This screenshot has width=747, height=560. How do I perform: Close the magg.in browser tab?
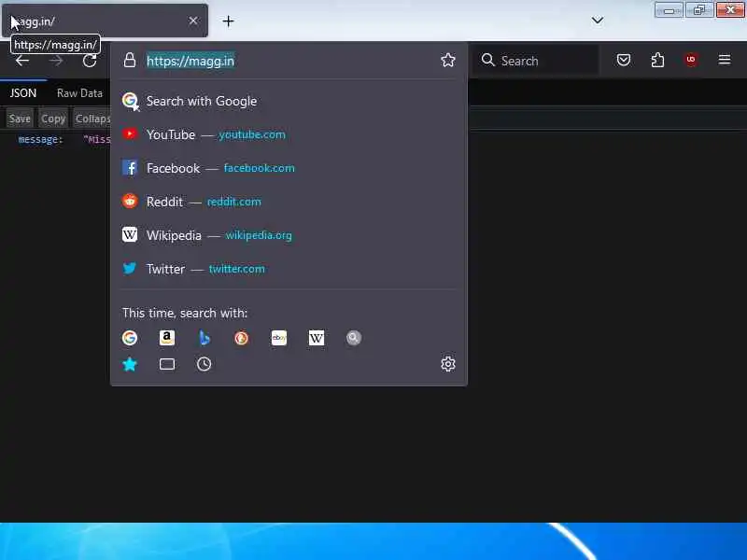(x=193, y=21)
